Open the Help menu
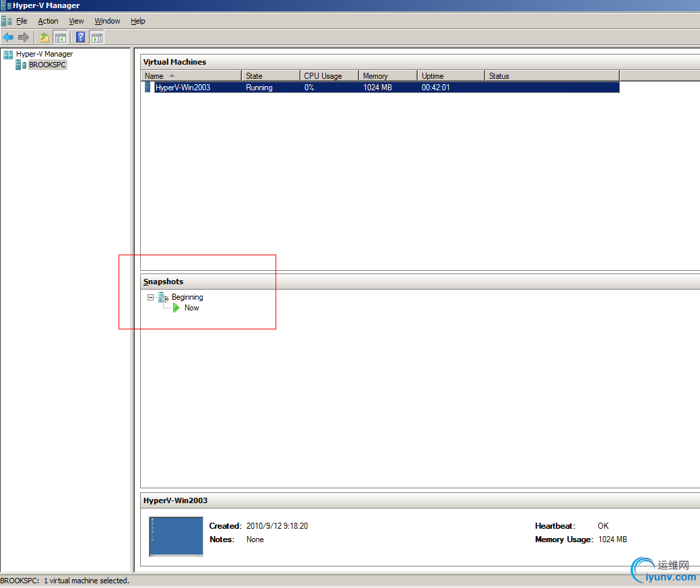700x588 pixels. pyautogui.click(x=138, y=21)
